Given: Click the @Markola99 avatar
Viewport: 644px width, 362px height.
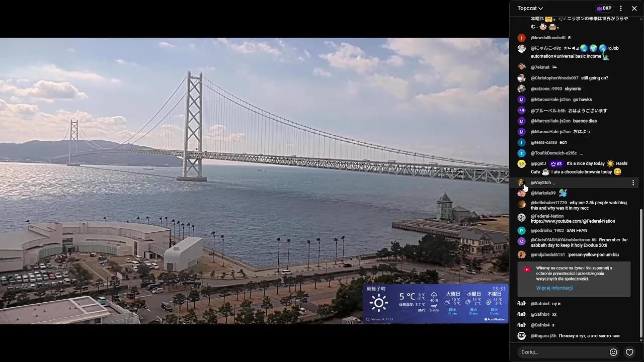Looking at the screenshot, I should click(522, 193).
